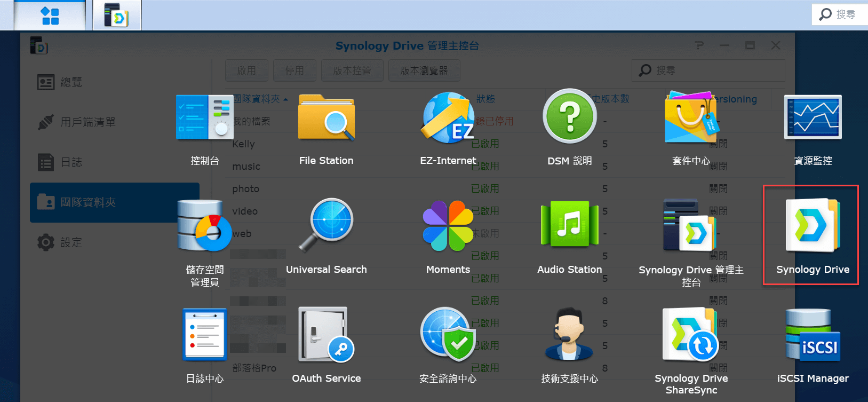Screen dimensions: 868x402
Task: Click 版本控管 button in Drive console
Action: pyautogui.click(x=352, y=70)
